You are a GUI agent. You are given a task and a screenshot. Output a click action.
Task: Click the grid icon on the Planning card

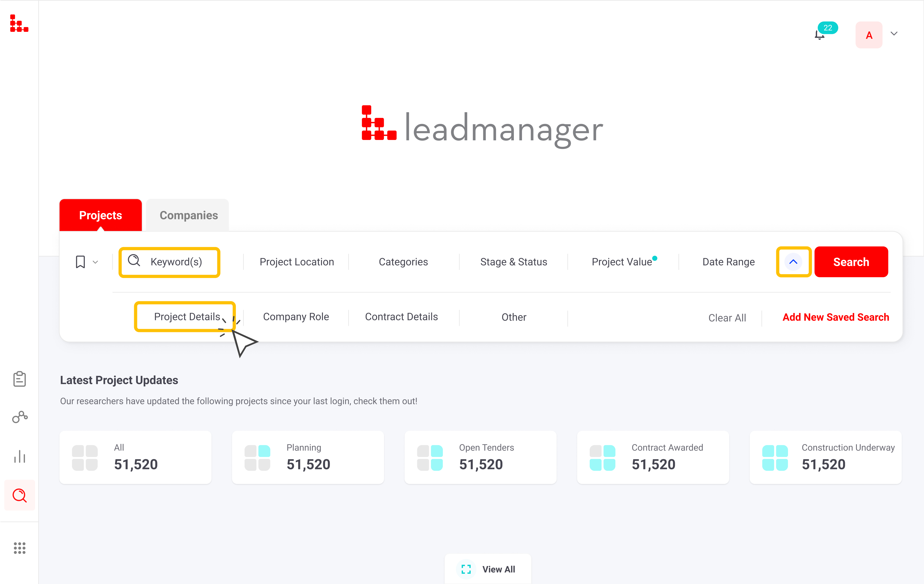pyautogui.click(x=257, y=458)
